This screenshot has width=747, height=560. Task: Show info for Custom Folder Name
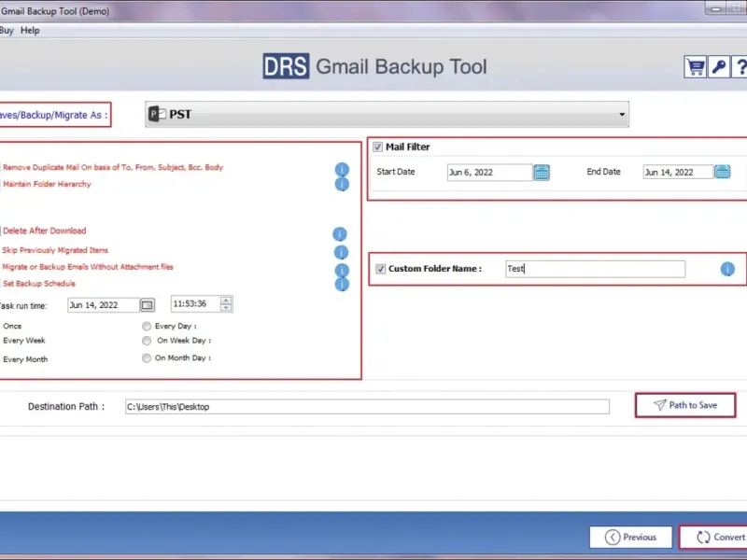727,269
